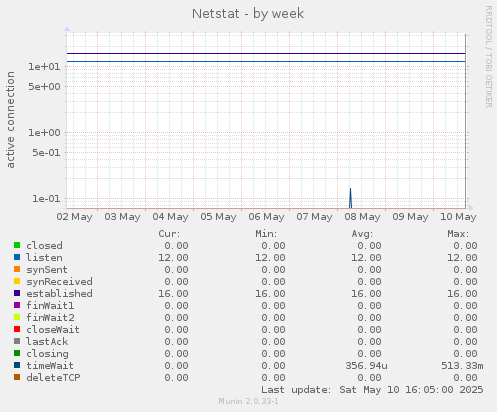Click the '5e+00' y-axis tick label
497x412 pixels.
click(x=44, y=87)
